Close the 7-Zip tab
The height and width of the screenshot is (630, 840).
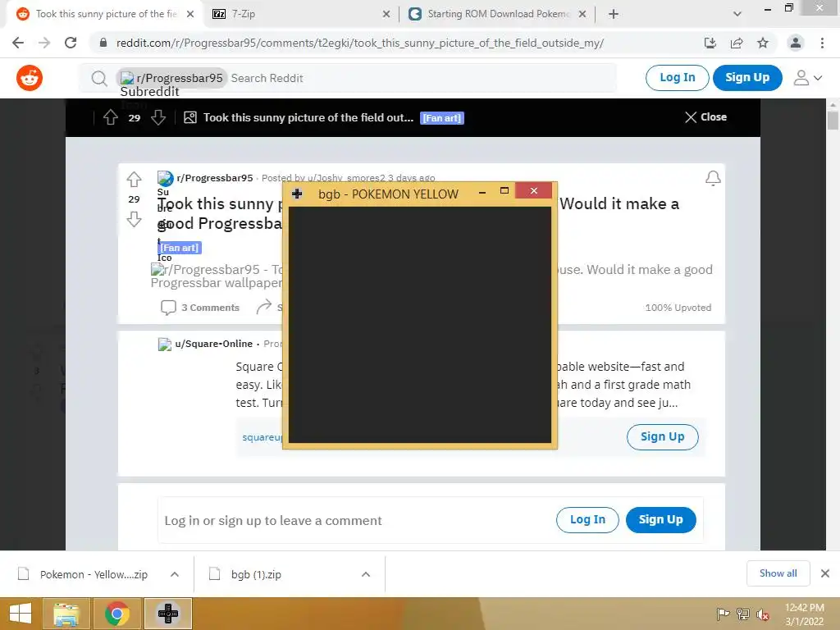[386, 15]
